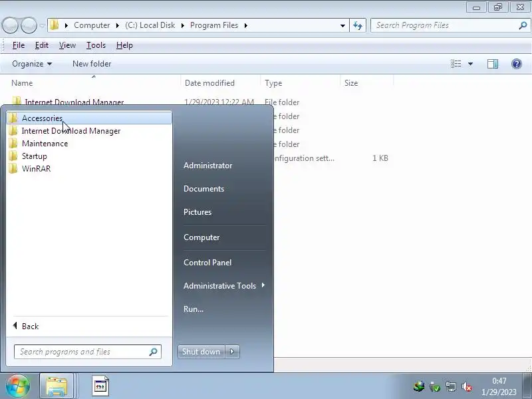Open Documents from the Start menu
532x399 pixels.
coord(204,189)
